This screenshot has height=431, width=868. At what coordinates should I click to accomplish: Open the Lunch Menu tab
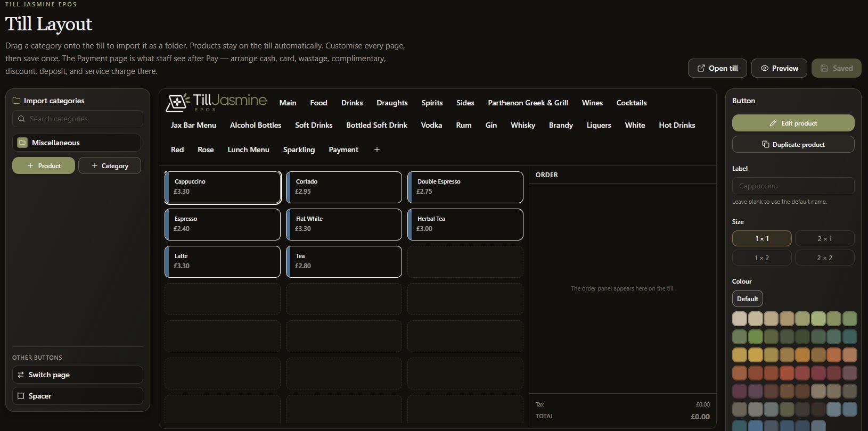click(x=248, y=150)
